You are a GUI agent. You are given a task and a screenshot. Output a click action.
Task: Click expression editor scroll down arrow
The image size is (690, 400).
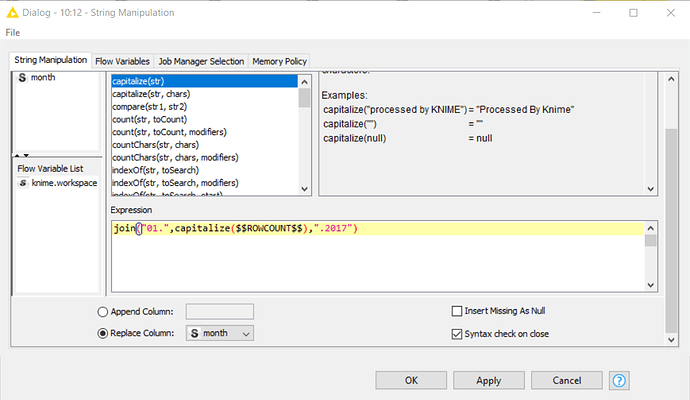(x=651, y=285)
